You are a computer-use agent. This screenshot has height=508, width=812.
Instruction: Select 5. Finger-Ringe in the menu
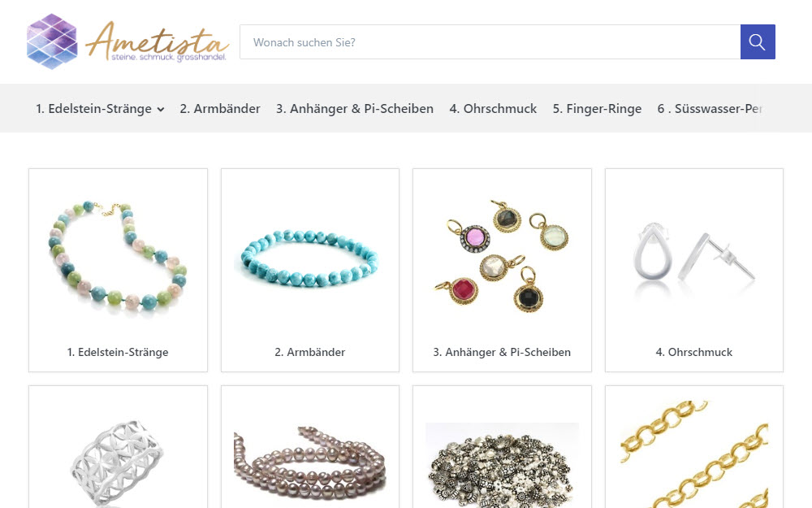(597, 108)
